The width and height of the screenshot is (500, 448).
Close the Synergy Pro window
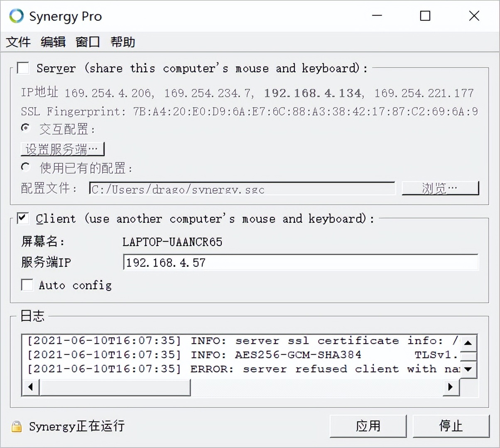tap(474, 16)
